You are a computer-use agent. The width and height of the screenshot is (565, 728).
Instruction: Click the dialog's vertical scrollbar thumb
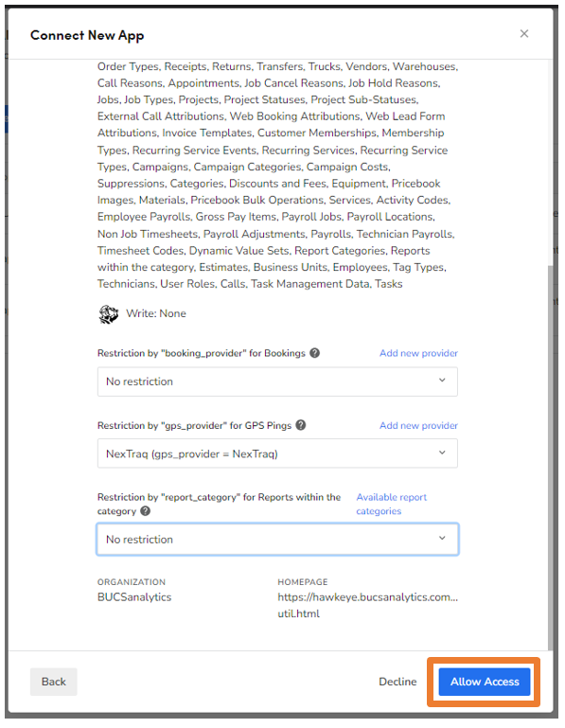click(550, 457)
